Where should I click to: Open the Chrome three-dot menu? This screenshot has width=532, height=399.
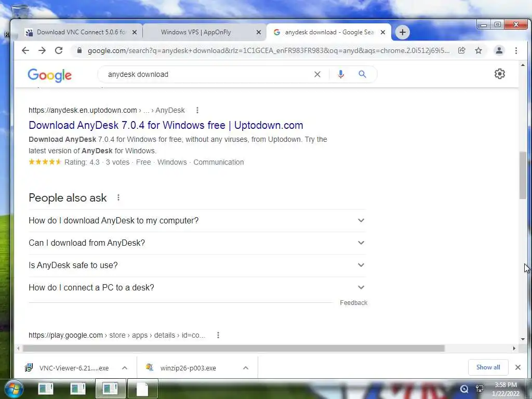pyautogui.click(x=516, y=50)
